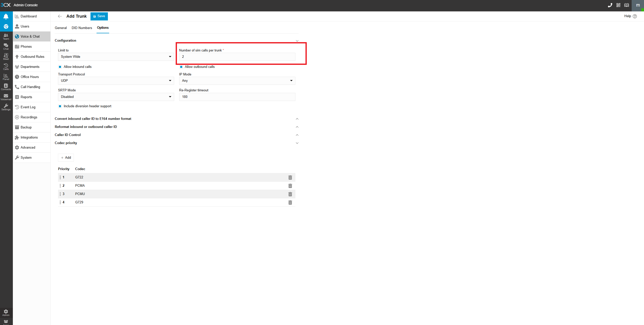Viewport: 644px width, 325px height.
Task: Click the Re-Register timeout field
Action: click(x=237, y=97)
